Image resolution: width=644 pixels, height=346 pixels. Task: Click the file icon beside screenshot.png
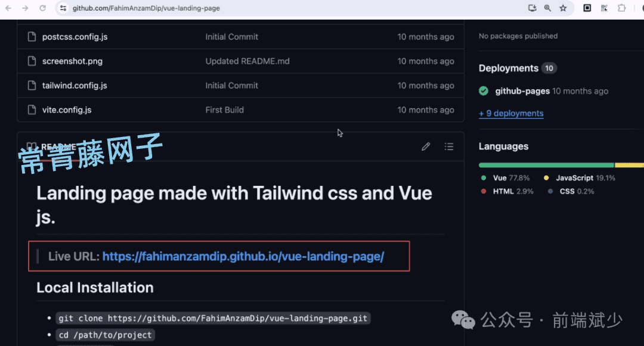coord(32,61)
